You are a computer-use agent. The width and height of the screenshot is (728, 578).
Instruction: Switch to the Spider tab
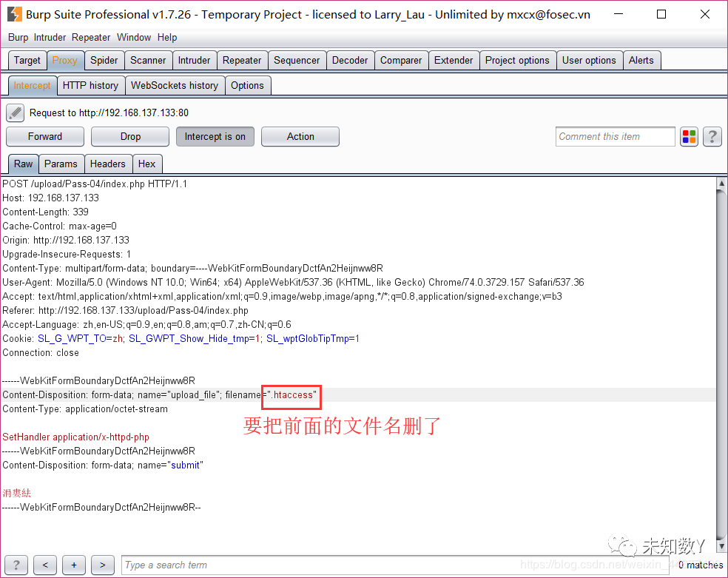(104, 61)
